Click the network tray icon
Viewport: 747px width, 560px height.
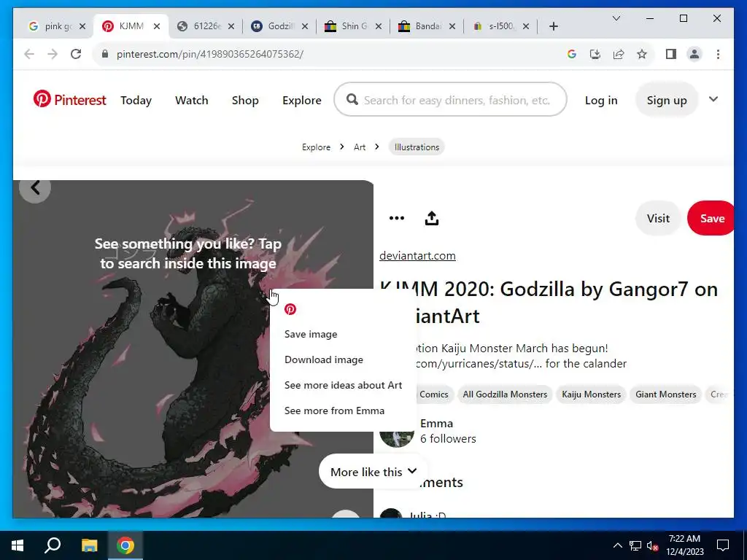tap(635, 545)
